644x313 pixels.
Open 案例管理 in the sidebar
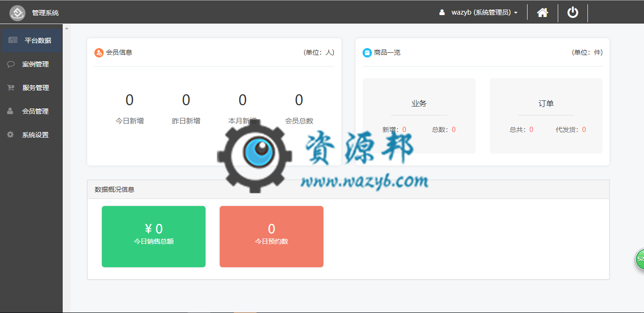31,64
